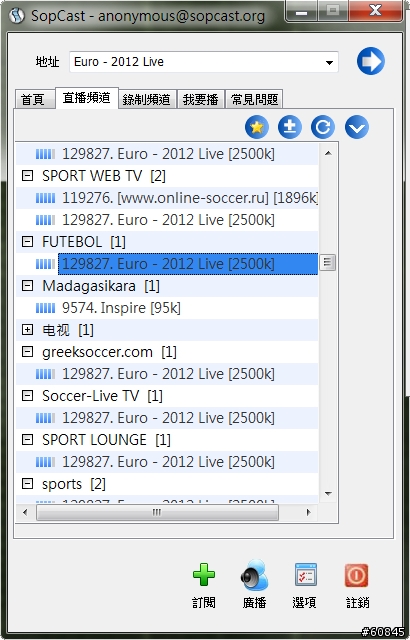Click the sports [2] group label
The height and width of the screenshot is (640, 410).
pyautogui.click(x=74, y=484)
